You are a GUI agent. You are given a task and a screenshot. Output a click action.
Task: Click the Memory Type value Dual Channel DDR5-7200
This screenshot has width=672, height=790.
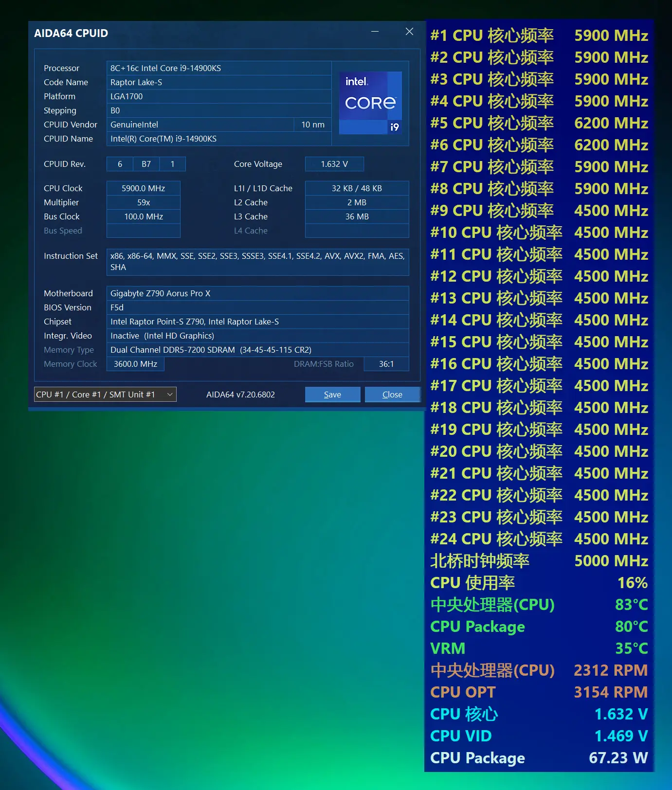coord(257,350)
